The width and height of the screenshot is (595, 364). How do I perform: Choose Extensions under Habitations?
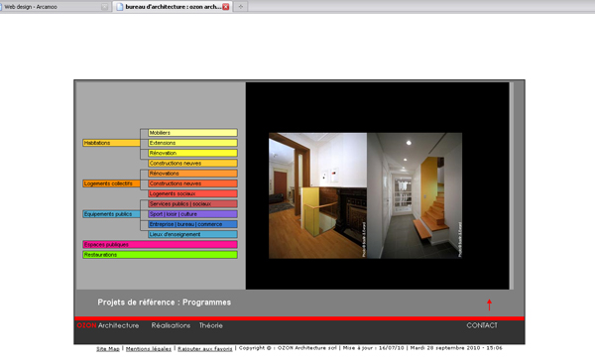(192, 143)
